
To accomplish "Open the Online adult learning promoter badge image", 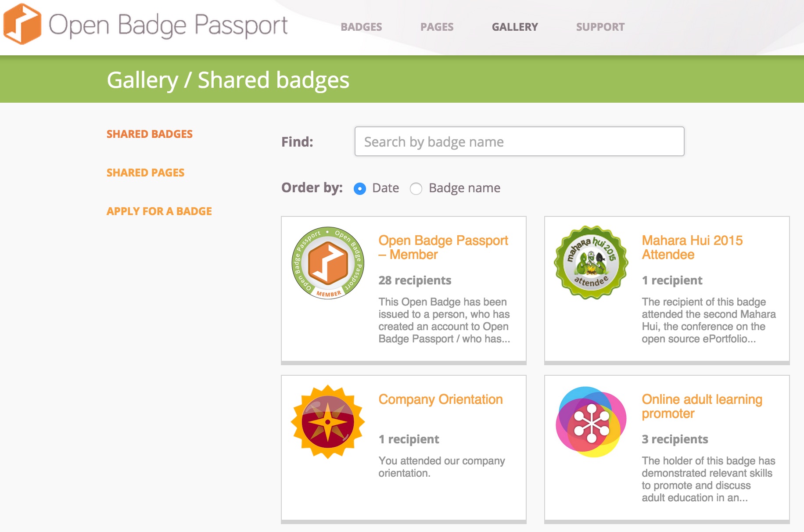I will [x=591, y=422].
